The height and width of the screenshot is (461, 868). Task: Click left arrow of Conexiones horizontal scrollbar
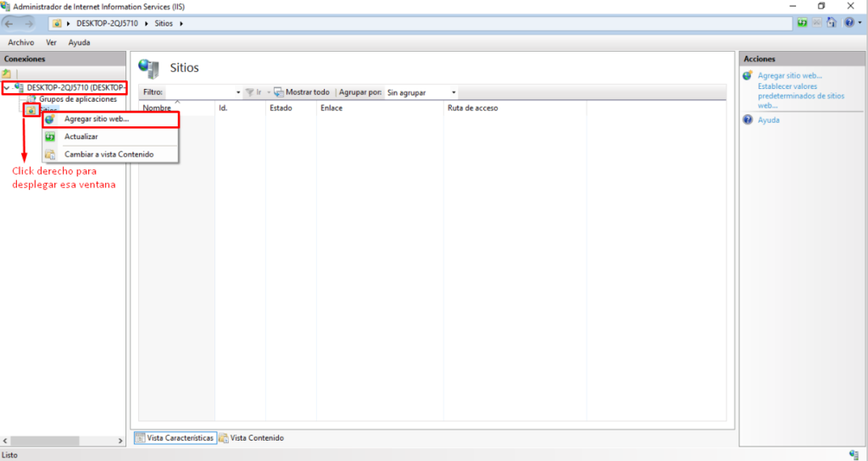click(x=5, y=441)
